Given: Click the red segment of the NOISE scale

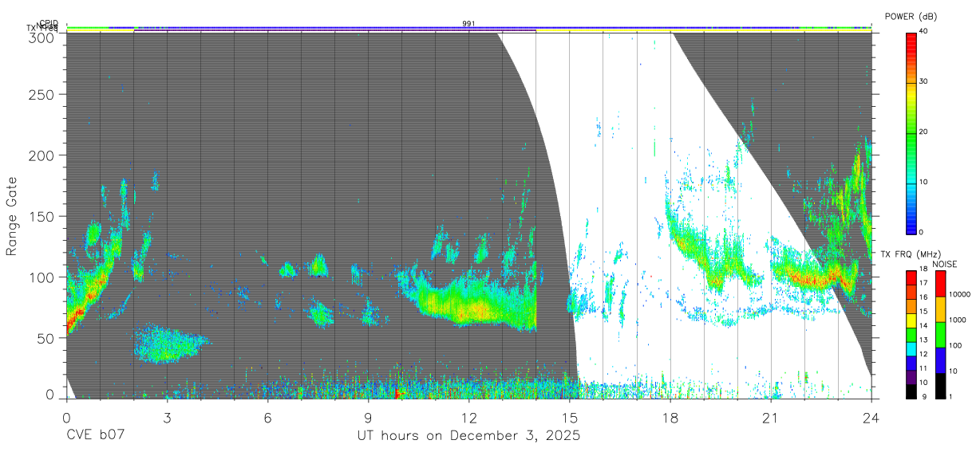Looking at the screenshot, I should (x=940, y=283).
